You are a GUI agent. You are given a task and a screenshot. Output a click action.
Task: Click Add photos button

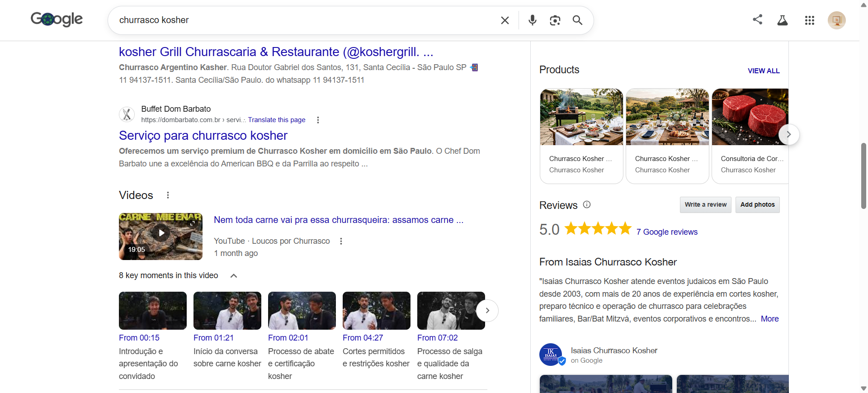tap(757, 205)
